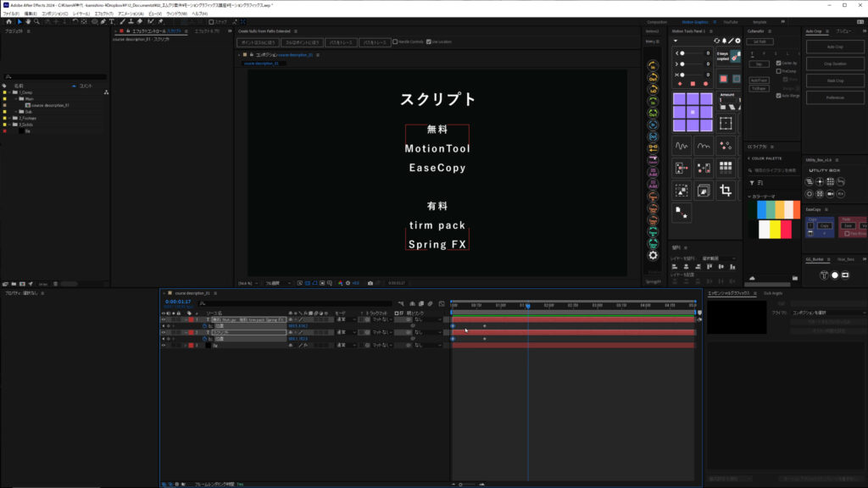The height and width of the screenshot is (488, 868).
Task: Click the Crop Duration button
Action: [x=834, y=64]
